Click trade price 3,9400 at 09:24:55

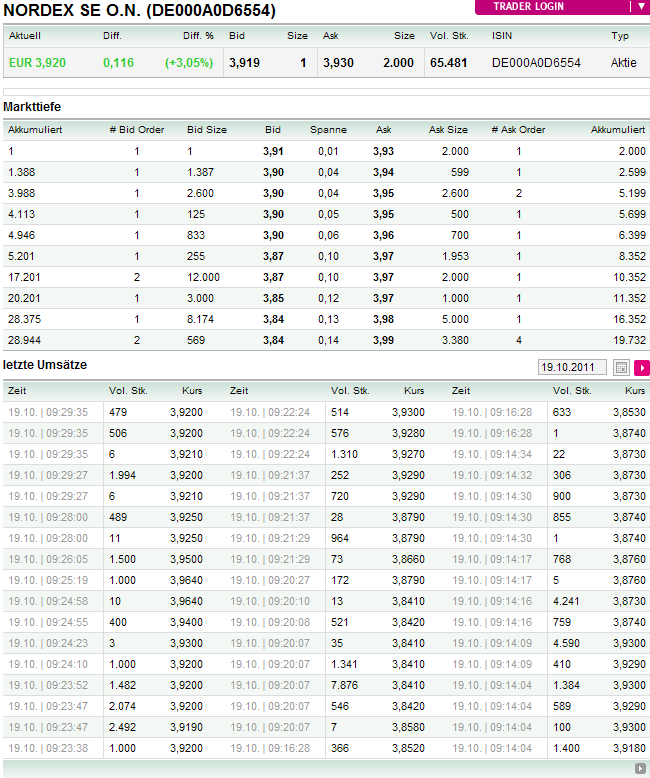tap(186, 622)
